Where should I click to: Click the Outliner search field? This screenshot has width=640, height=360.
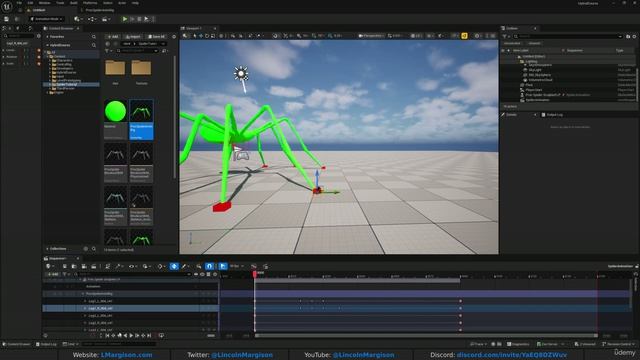click(x=569, y=36)
